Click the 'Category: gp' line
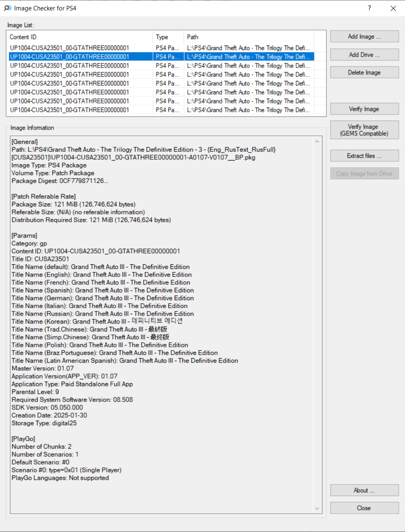This screenshot has width=405, height=532. click(x=29, y=243)
